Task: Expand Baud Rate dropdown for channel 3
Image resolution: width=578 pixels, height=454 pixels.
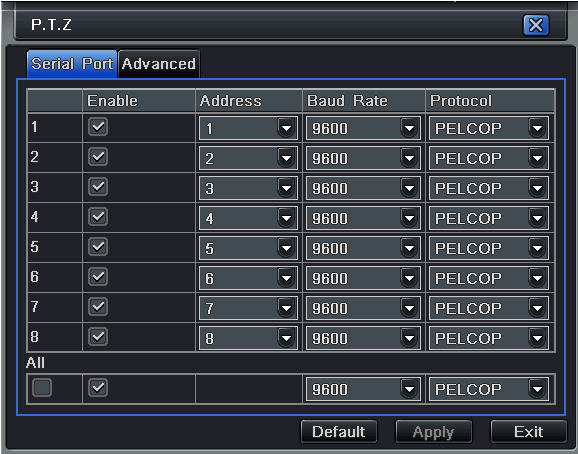Action: tap(363, 188)
